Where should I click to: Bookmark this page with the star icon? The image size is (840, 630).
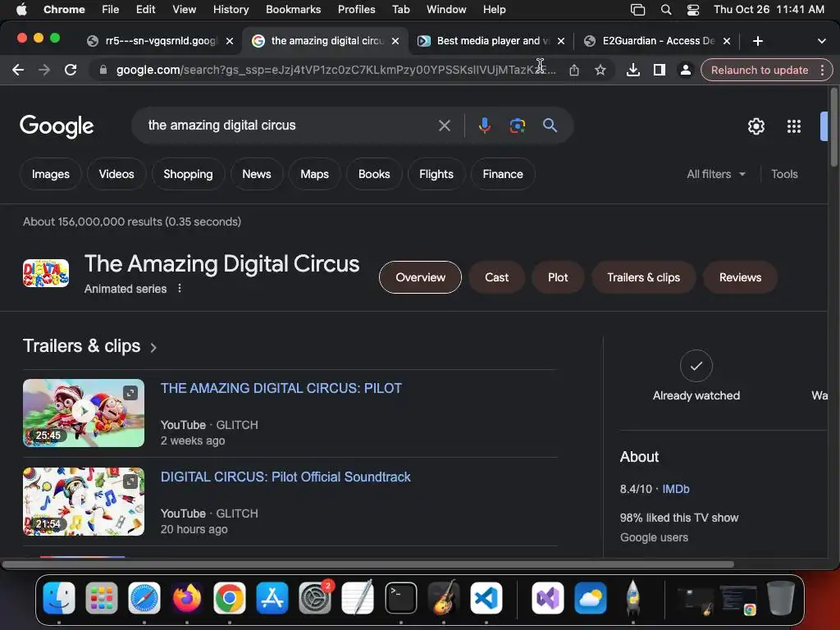coord(600,71)
